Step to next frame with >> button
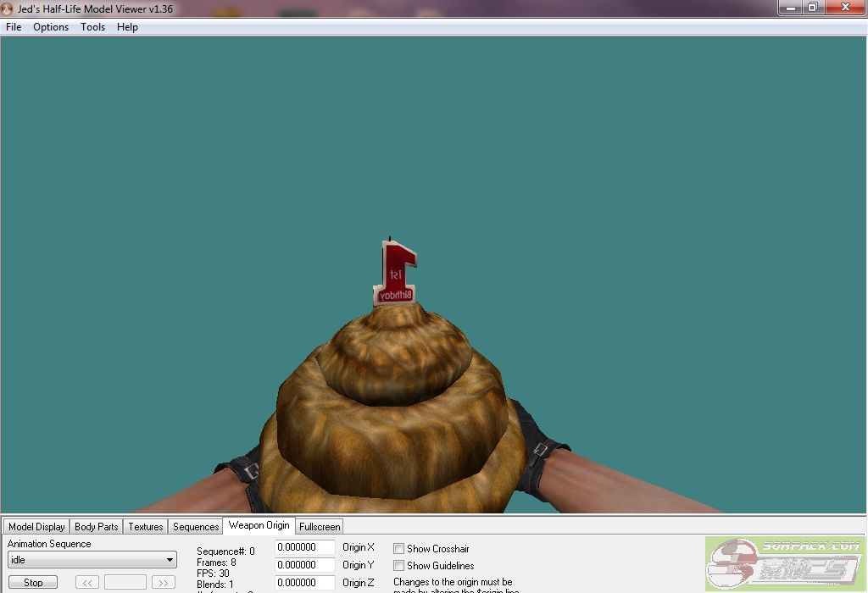Viewport: 868px width, 593px height. click(164, 583)
